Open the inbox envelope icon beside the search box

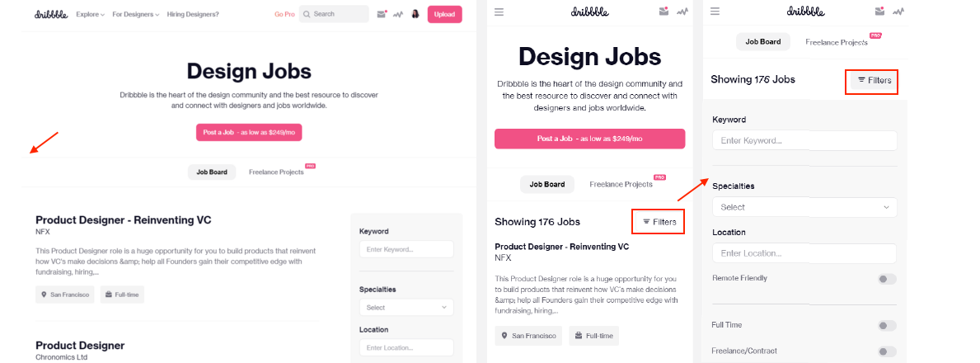[x=382, y=14]
